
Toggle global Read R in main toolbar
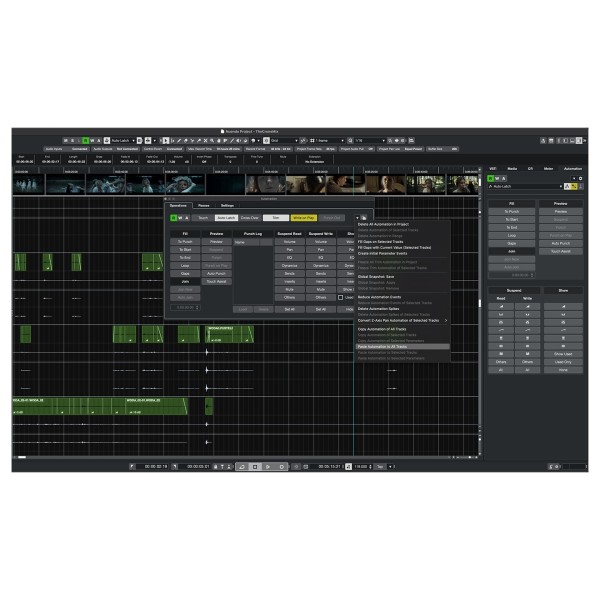tap(85, 141)
